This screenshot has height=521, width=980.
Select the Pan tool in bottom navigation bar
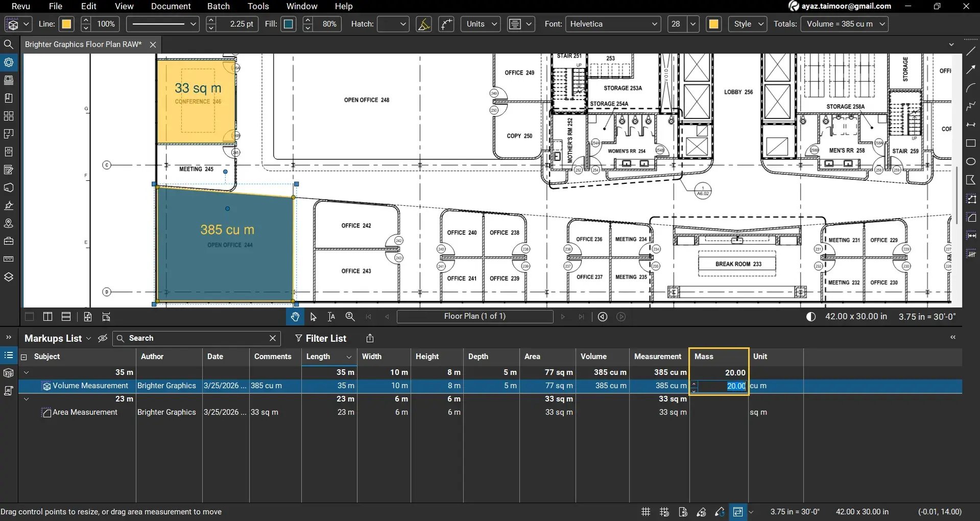click(295, 317)
